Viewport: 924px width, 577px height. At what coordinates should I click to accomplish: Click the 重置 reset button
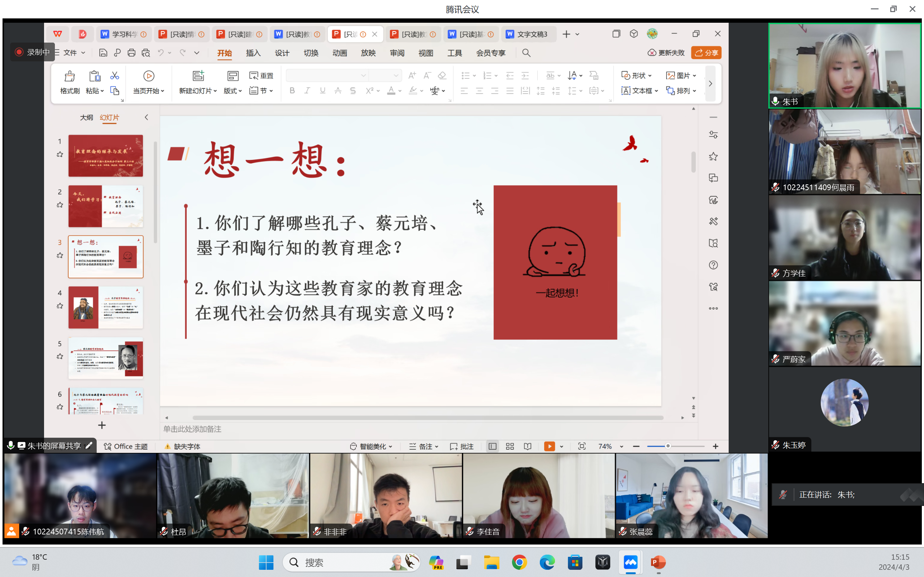pos(261,75)
